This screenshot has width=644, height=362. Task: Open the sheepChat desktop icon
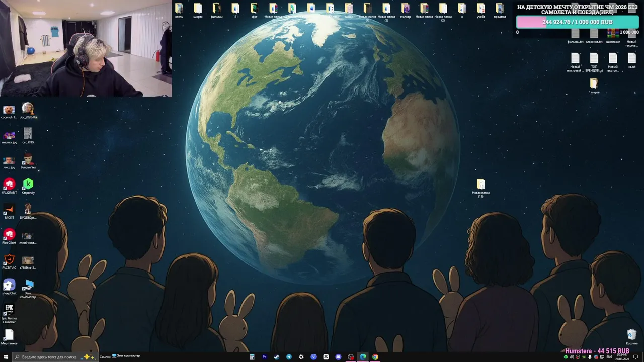9,287
